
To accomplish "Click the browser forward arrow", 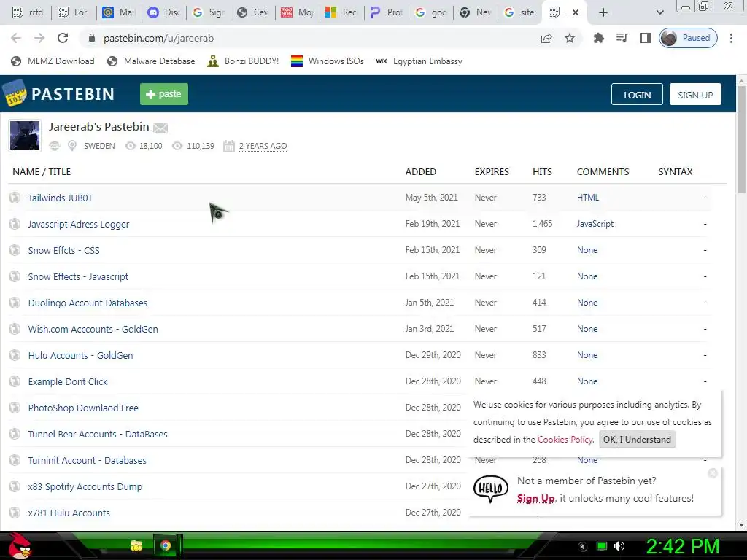I will coord(39,38).
